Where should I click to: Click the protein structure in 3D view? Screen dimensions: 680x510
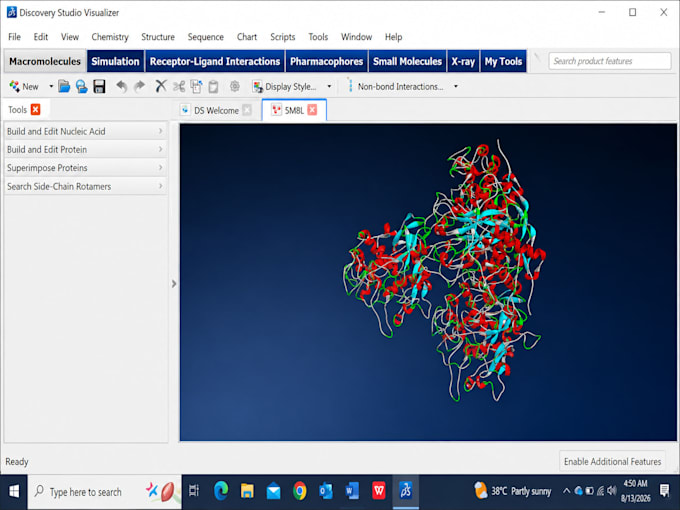pos(447,269)
